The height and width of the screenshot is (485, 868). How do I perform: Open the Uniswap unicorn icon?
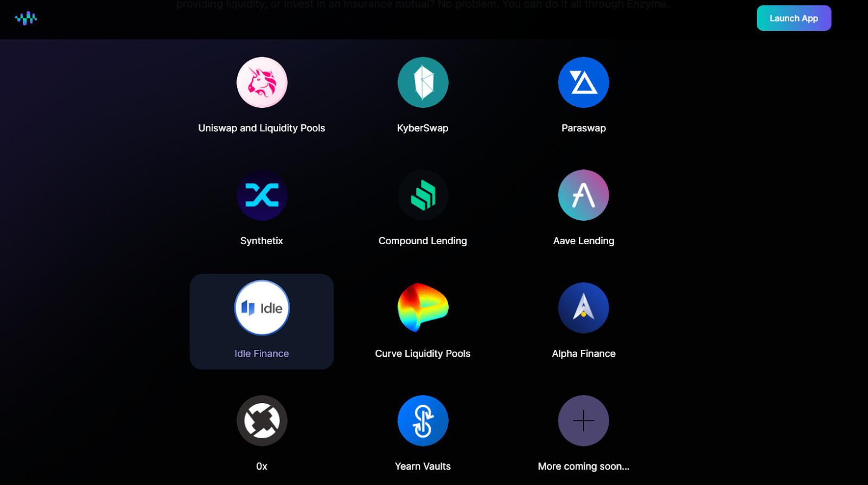262,82
